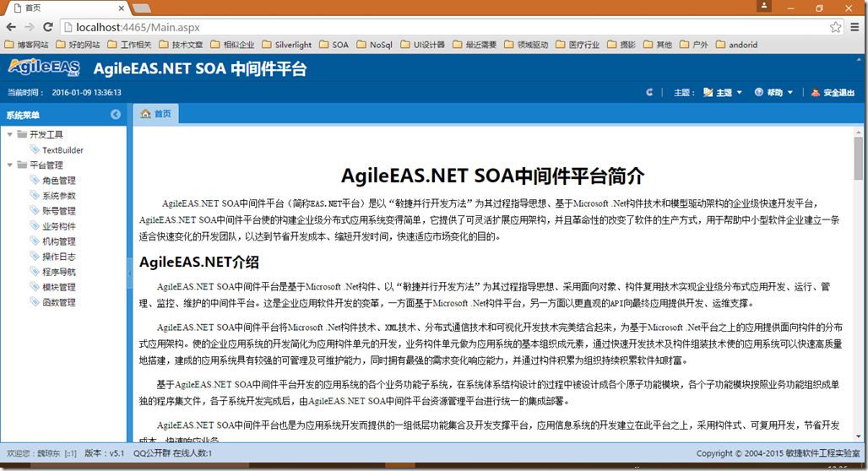Click the TextBuilder tag icon
Screen dimensions: 868x471
pos(35,149)
